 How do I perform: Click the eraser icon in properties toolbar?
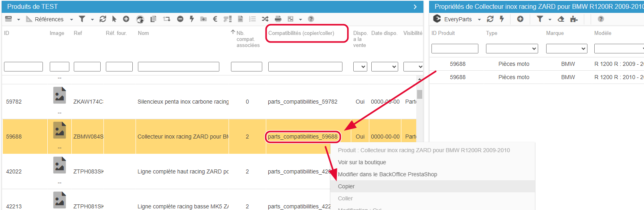(561, 19)
